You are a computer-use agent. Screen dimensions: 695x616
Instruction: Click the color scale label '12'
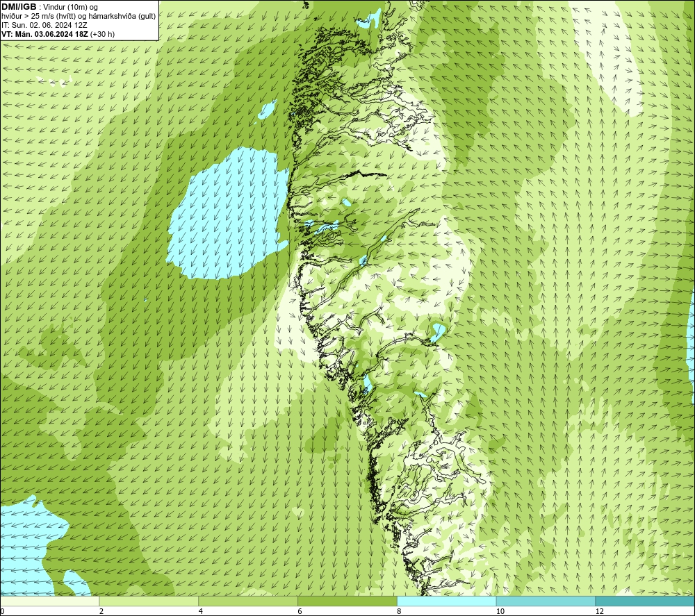pos(600,612)
